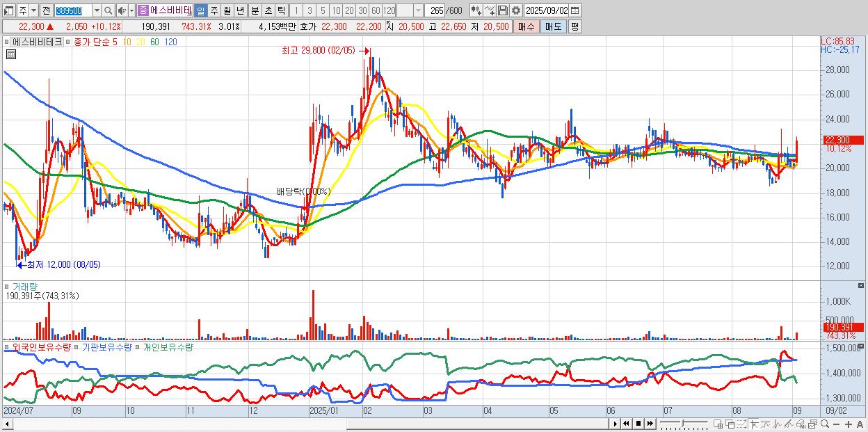Click the 120 moving average color label
The width and height of the screenshot is (868, 432).
170,42
